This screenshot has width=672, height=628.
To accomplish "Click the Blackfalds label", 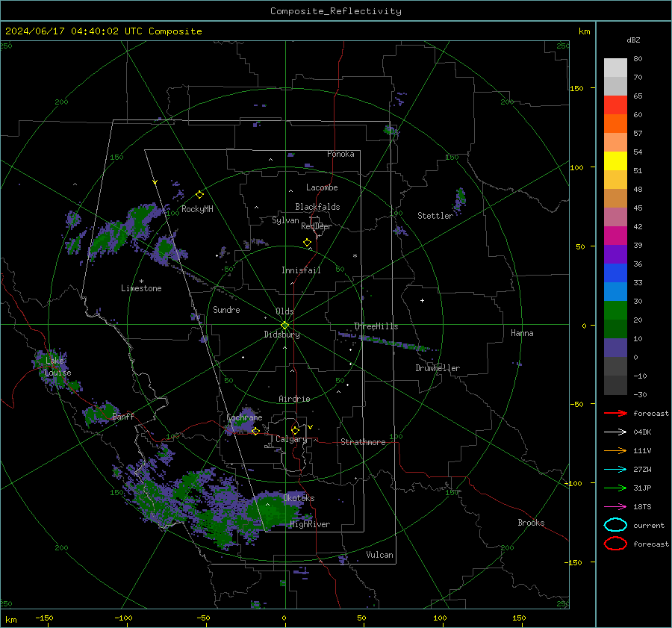I will tap(317, 207).
